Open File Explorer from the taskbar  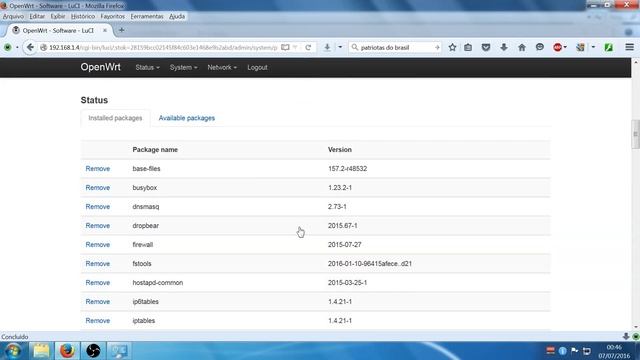(x=41, y=351)
